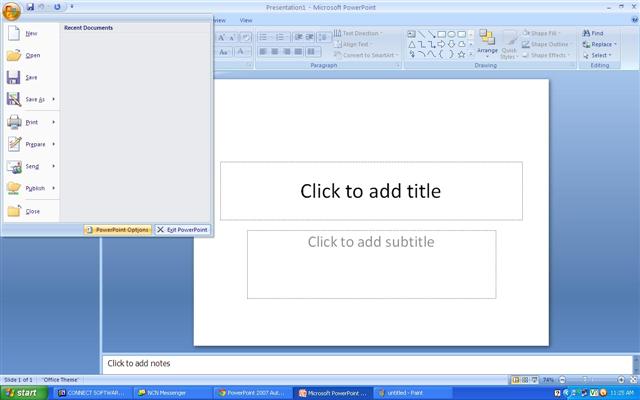Expand the Save As submenu
The width and height of the screenshot is (640, 400).
(x=54, y=99)
